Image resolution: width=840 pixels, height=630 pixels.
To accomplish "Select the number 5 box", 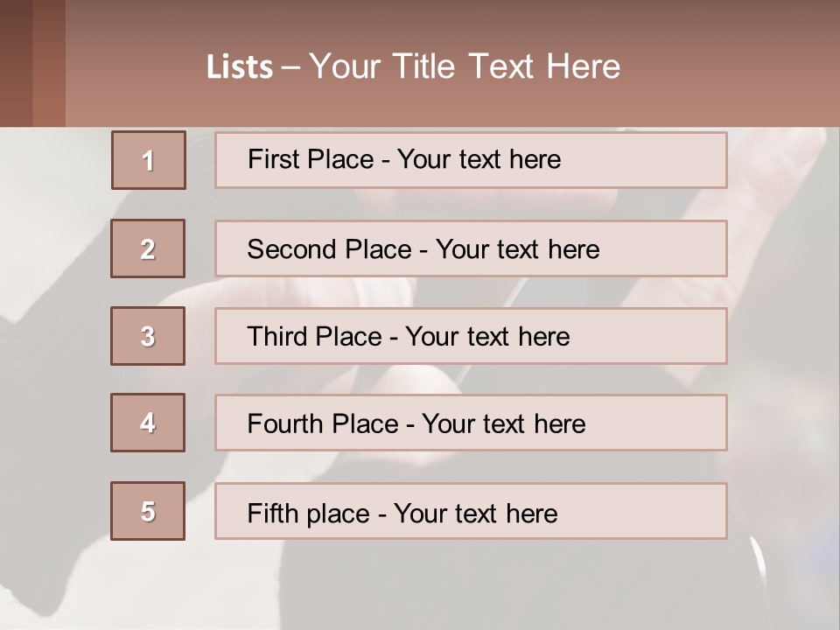I will [148, 511].
